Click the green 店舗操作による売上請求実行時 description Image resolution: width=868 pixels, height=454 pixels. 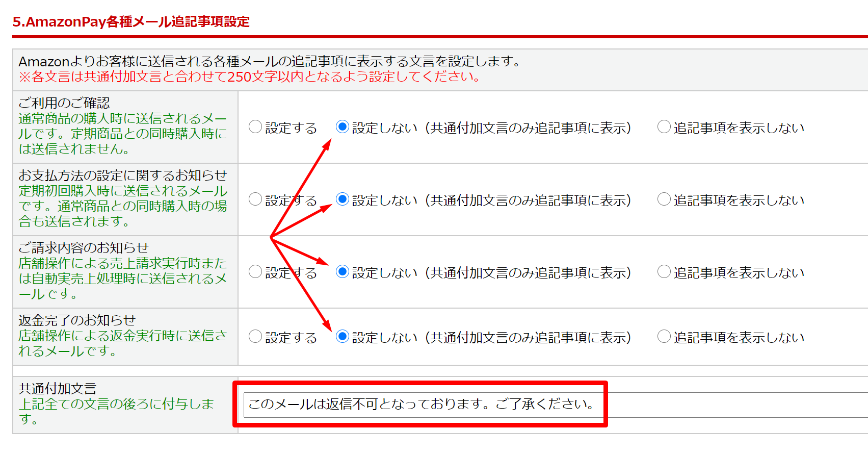(x=123, y=279)
